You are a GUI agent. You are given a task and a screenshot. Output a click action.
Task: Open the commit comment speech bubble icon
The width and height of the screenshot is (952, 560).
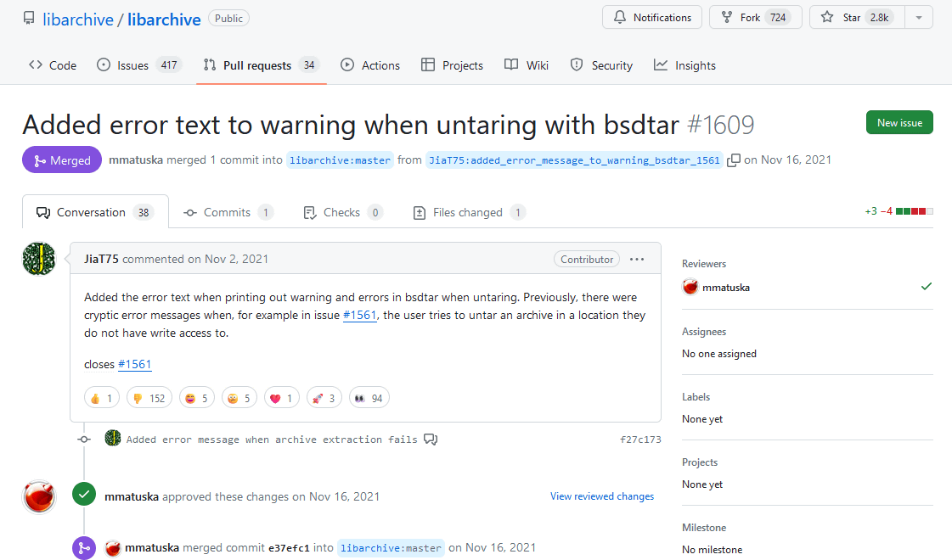431,439
